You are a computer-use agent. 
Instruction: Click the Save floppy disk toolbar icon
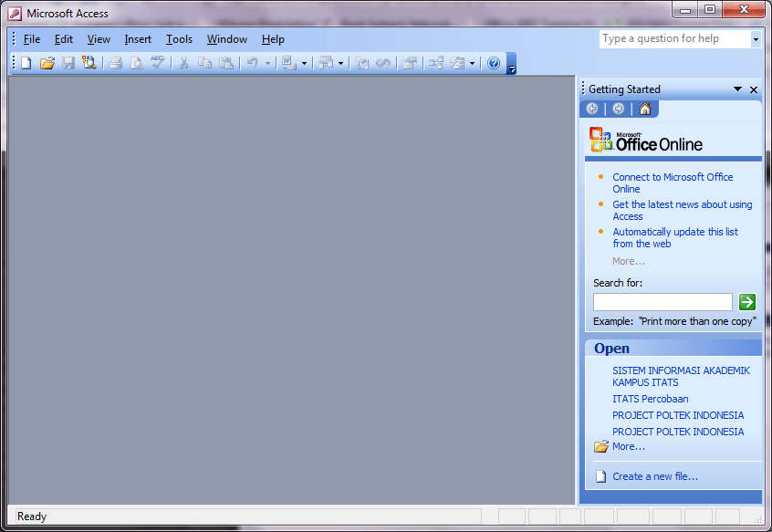click(x=68, y=63)
